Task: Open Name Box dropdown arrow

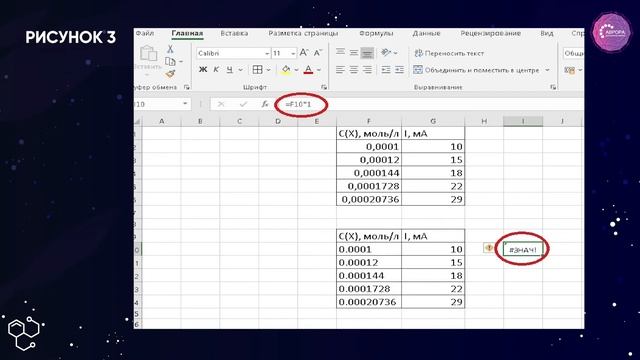Action: (x=185, y=104)
